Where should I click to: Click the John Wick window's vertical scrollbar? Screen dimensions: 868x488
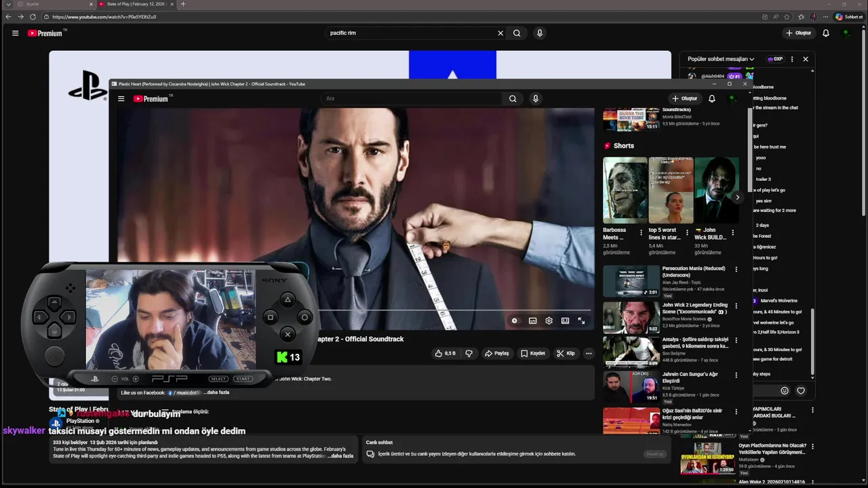(750, 149)
